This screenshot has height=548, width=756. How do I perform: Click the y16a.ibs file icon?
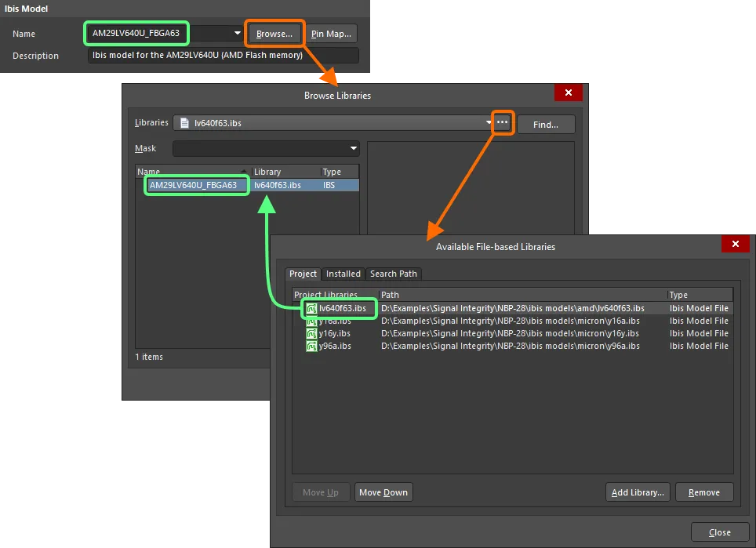(312, 321)
